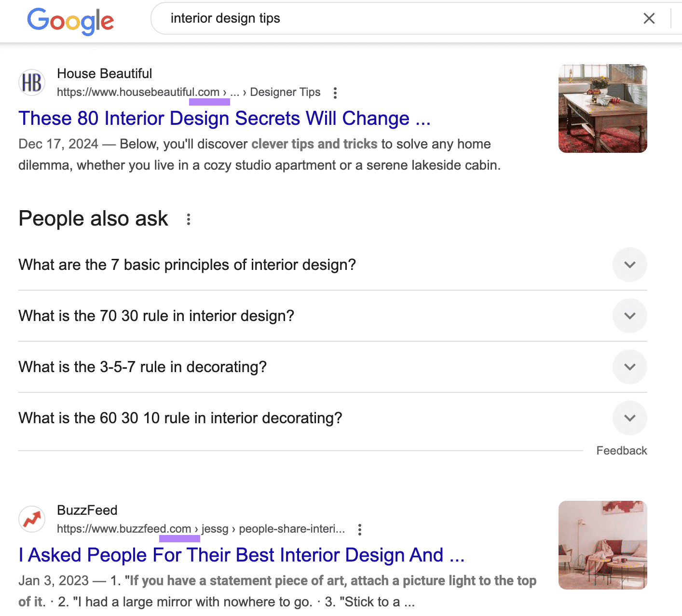Click the Feedback link

pyautogui.click(x=621, y=450)
